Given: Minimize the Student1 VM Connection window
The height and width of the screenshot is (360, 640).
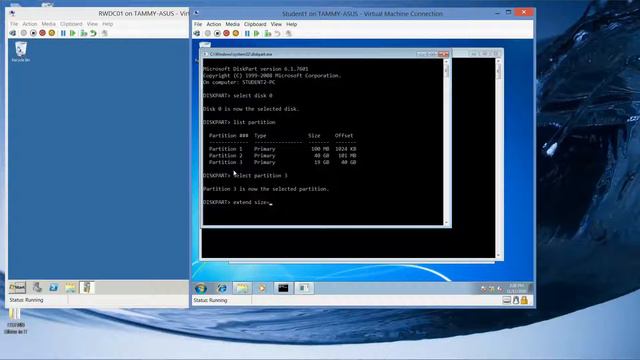Looking at the screenshot, I should coord(497,13).
